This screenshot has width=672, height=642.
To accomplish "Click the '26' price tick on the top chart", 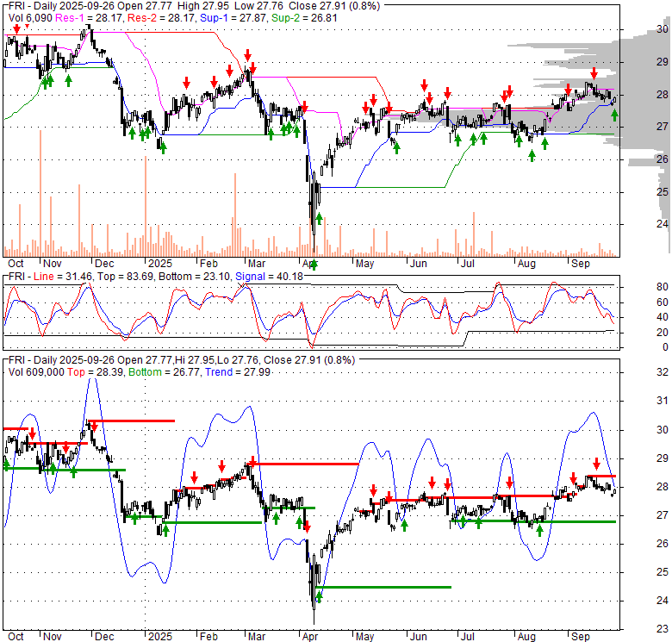I will pyautogui.click(x=663, y=159).
